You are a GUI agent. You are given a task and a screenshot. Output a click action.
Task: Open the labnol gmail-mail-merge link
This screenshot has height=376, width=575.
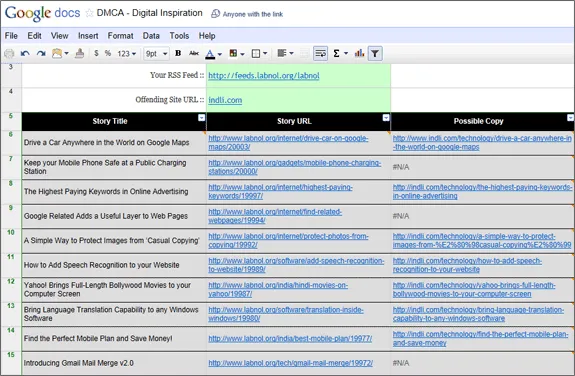click(291, 363)
